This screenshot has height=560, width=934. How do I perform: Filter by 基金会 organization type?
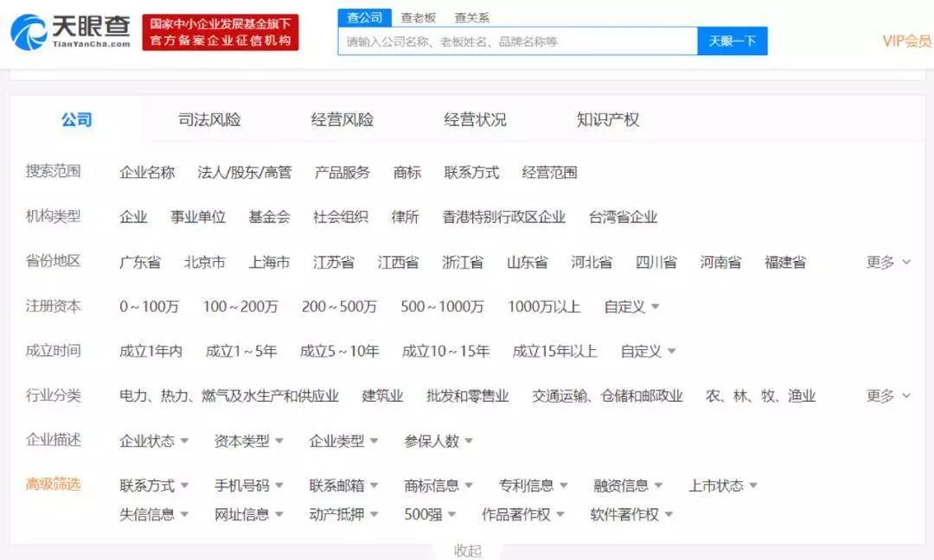(x=269, y=217)
